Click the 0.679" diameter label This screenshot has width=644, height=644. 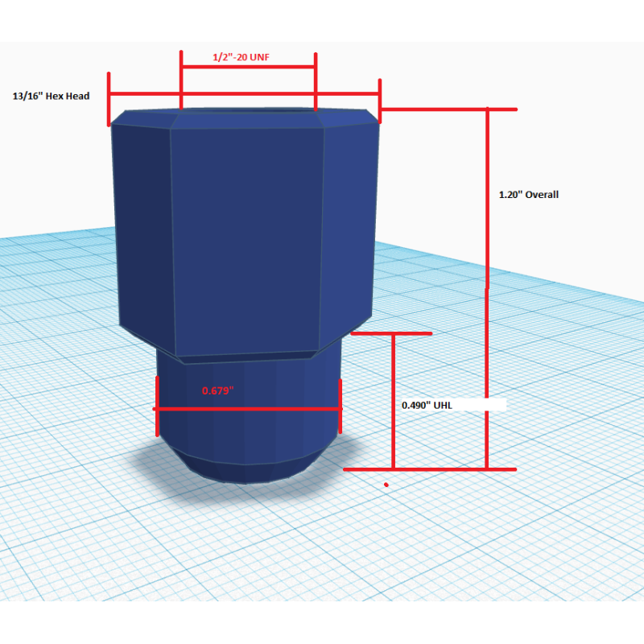tap(217, 390)
